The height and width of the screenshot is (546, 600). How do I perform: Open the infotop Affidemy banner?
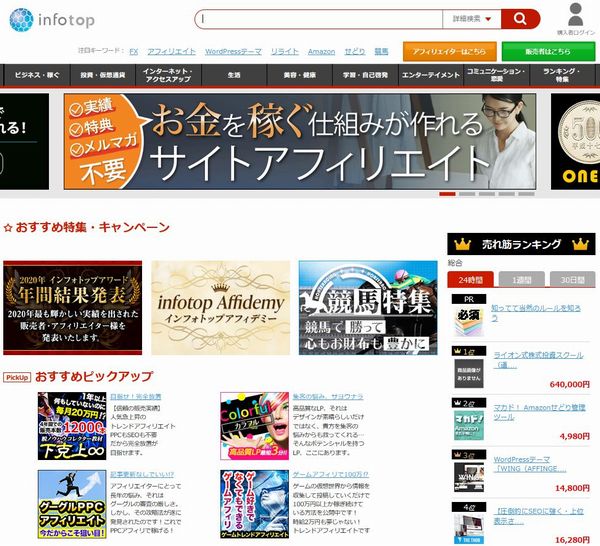click(x=220, y=308)
